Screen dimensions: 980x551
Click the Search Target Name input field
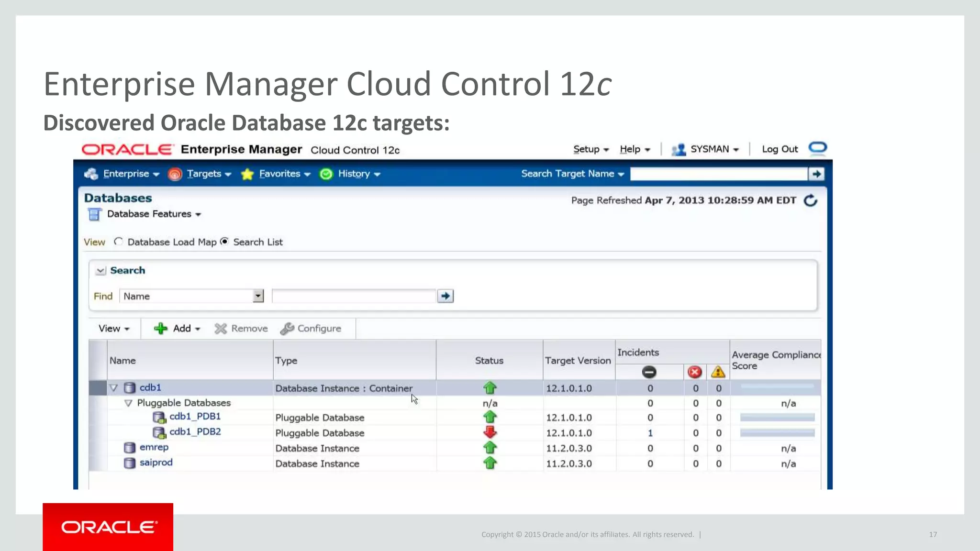(719, 174)
